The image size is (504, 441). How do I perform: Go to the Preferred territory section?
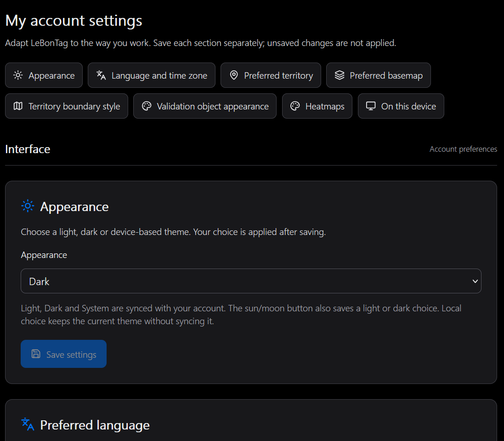[271, 75]
